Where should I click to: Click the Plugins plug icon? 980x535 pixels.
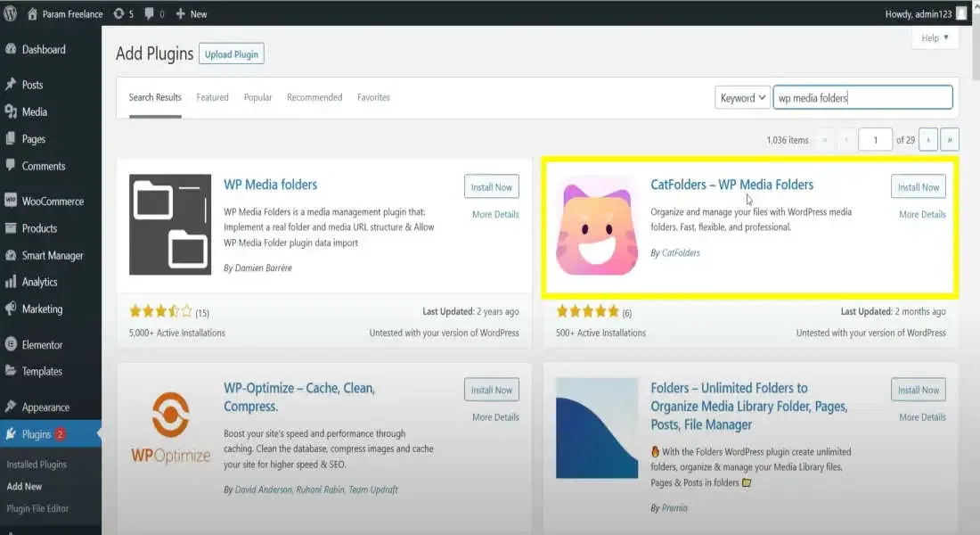click(11, 433)
